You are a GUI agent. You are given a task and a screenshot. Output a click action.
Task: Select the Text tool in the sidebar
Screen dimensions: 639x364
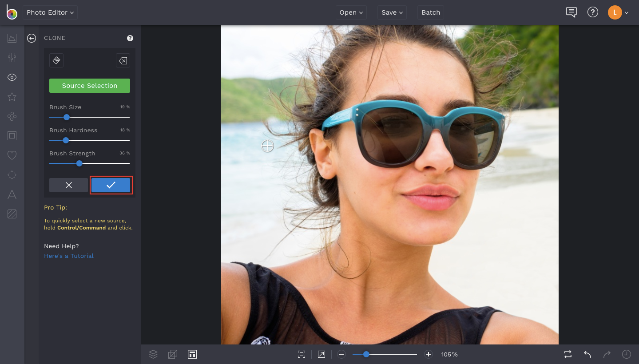click(12, 194)
